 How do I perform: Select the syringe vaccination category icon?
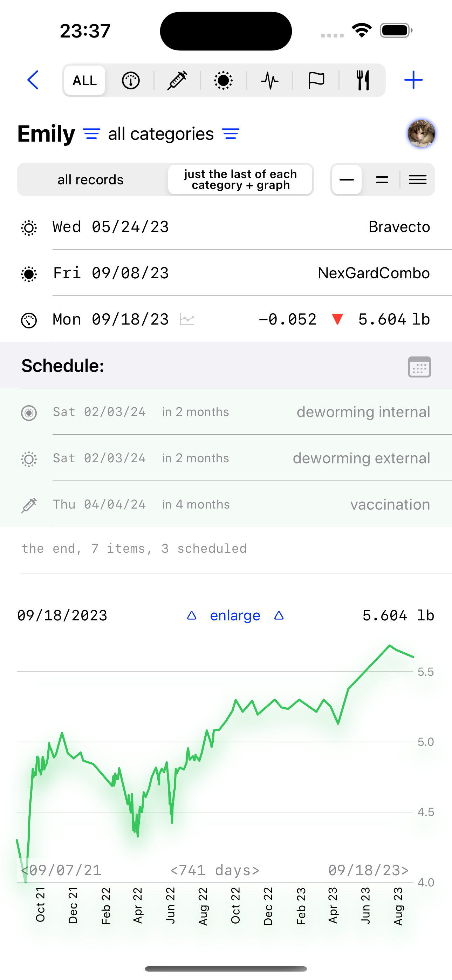click(177, 81)
